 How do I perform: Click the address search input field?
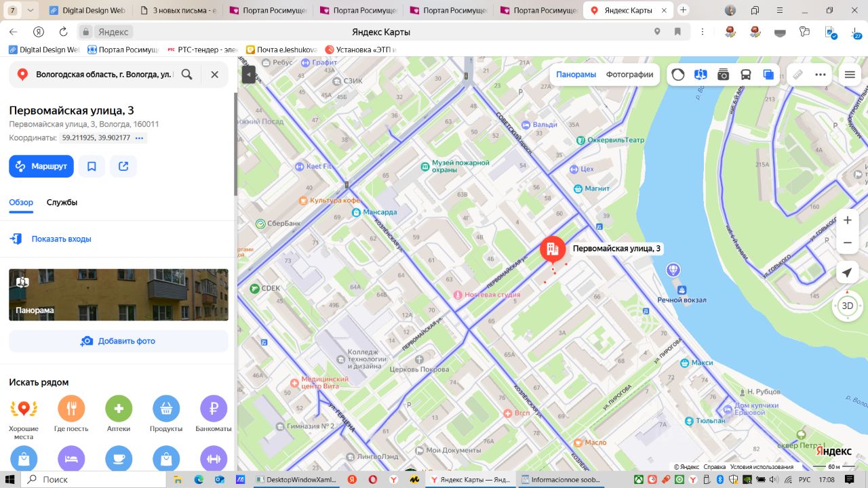pyautogui.click(x=104, y=75)
